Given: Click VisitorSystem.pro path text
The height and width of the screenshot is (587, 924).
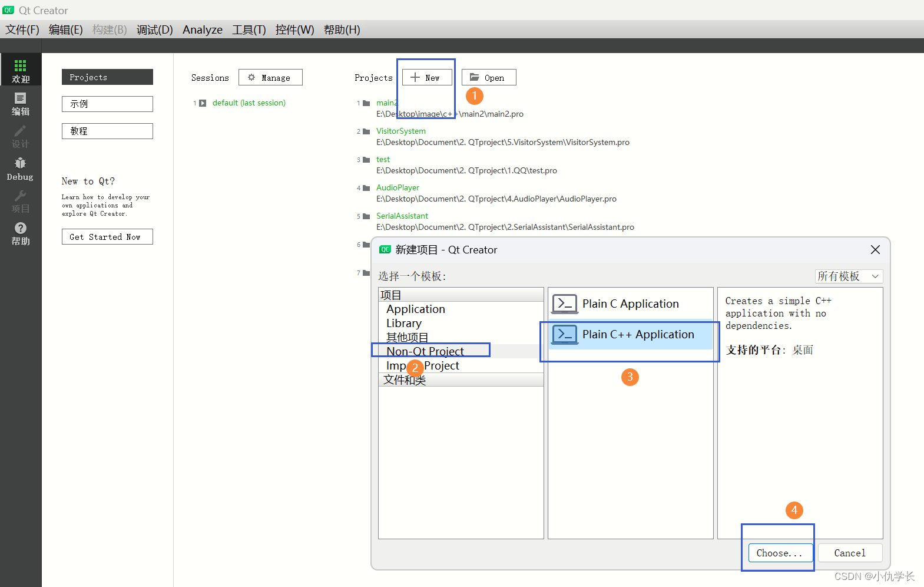Looking at the screenshot, I should [503, 142].
